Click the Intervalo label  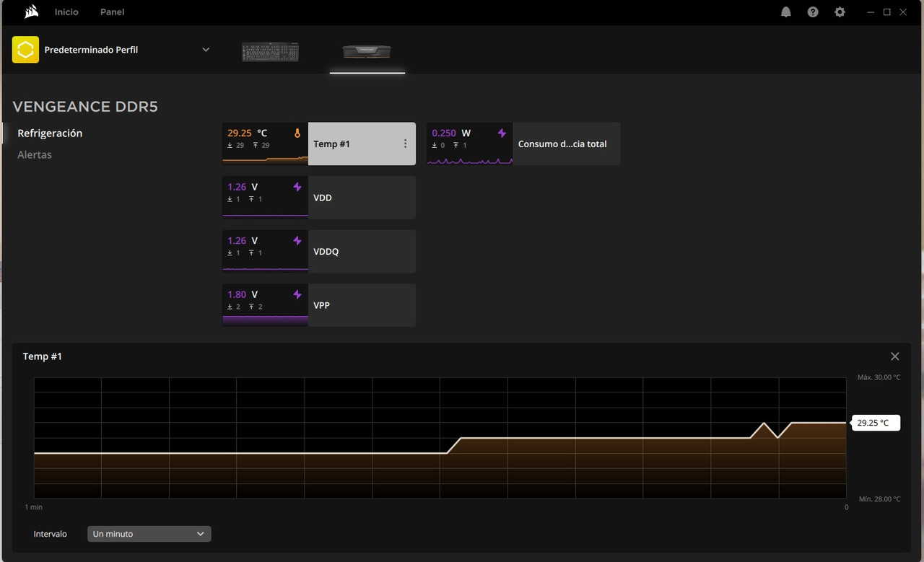click(51, 534)
